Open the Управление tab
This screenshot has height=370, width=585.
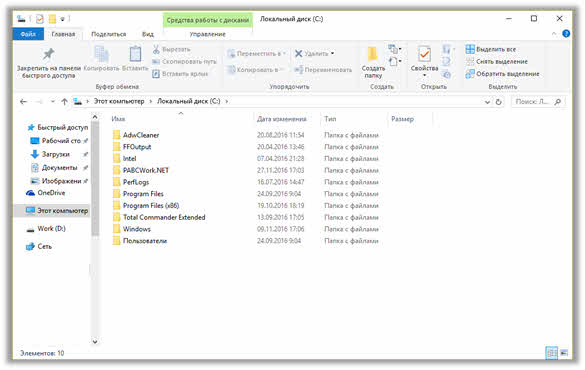click(x=207, y=34)
